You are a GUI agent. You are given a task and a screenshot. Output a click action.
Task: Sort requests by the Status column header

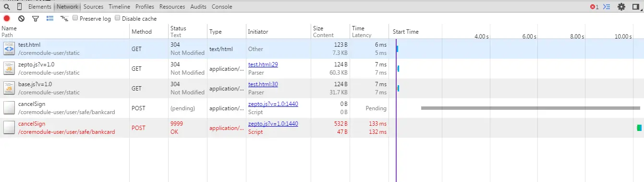178,28
